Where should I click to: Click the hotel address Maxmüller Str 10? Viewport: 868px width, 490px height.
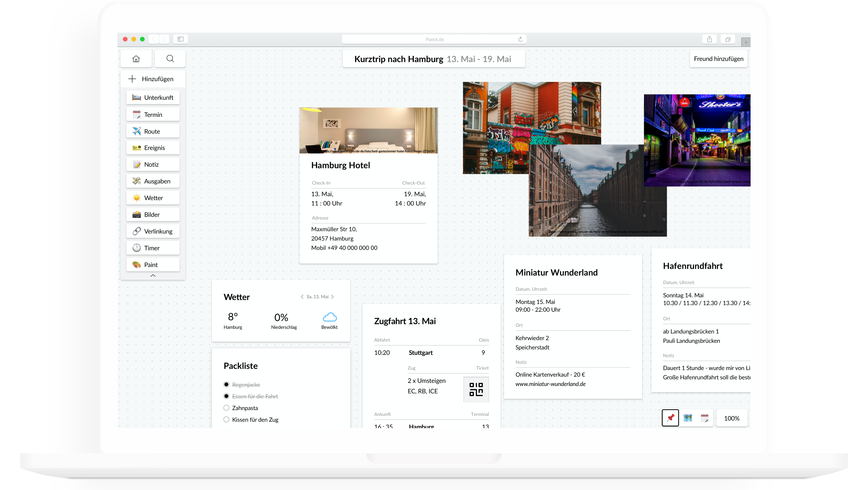tap(334, 229)
